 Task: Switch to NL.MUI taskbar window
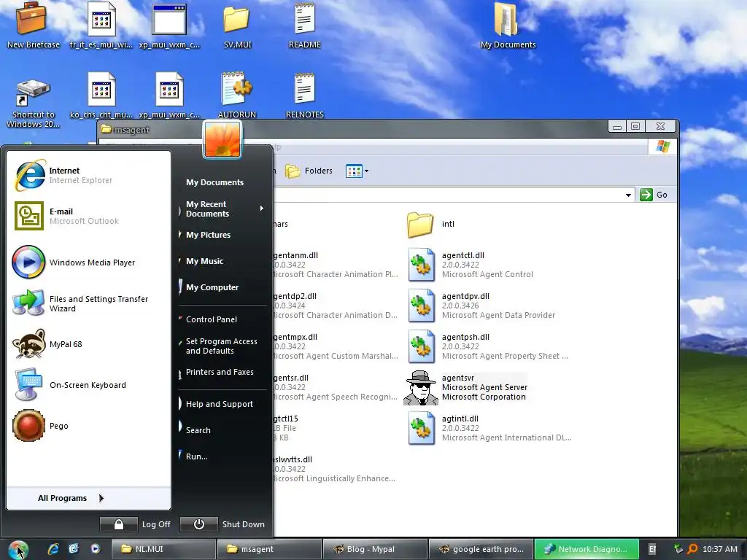(163, 549)
